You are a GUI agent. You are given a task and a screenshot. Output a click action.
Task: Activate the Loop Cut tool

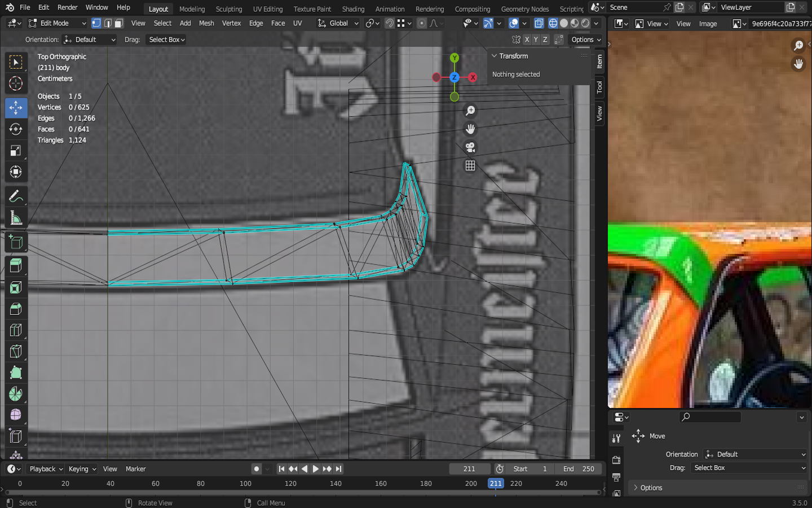(x=16, y=330)
